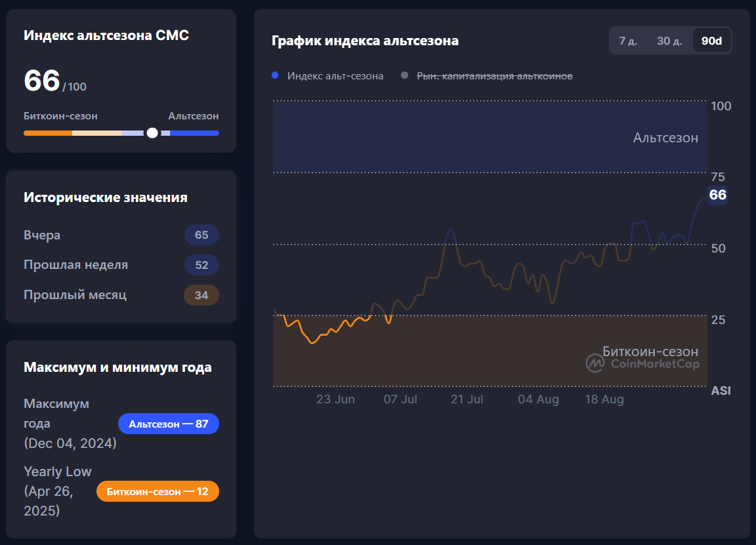Click the orange Биткоин-сезон slider segment

[x=47, y=133]
